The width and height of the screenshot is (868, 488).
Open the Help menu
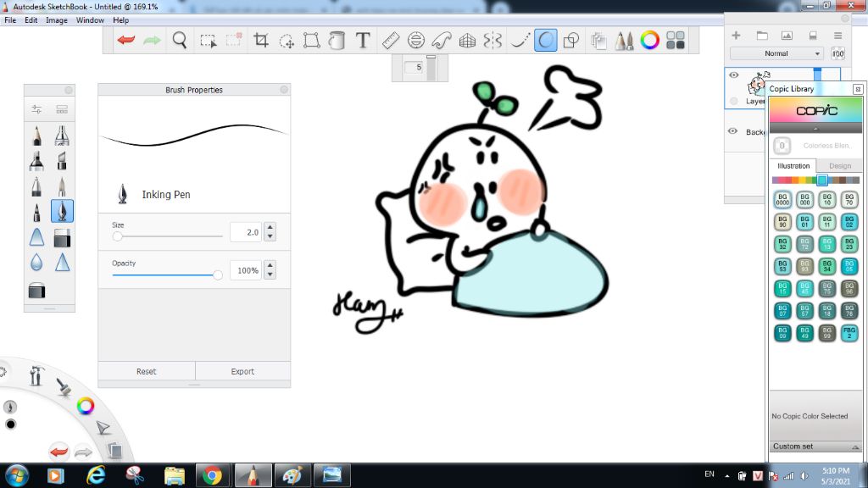pos(120,20)
